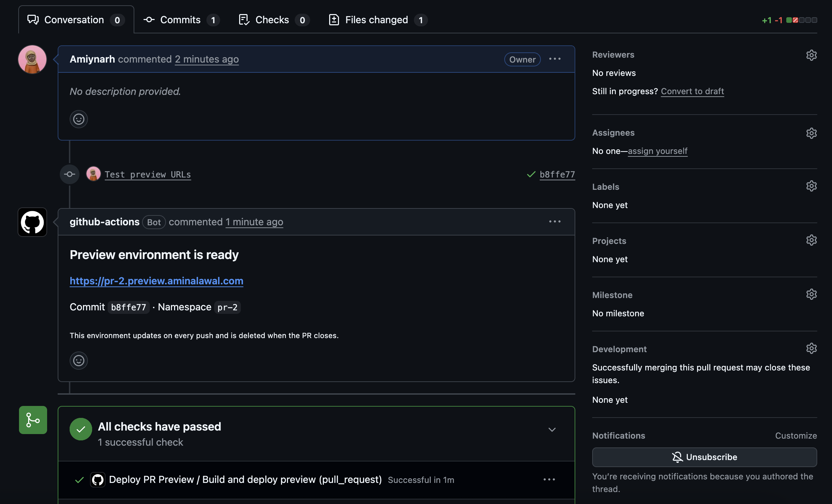Click the github-actions bot avatar
The image size is (832, 504).
[32, 222]
